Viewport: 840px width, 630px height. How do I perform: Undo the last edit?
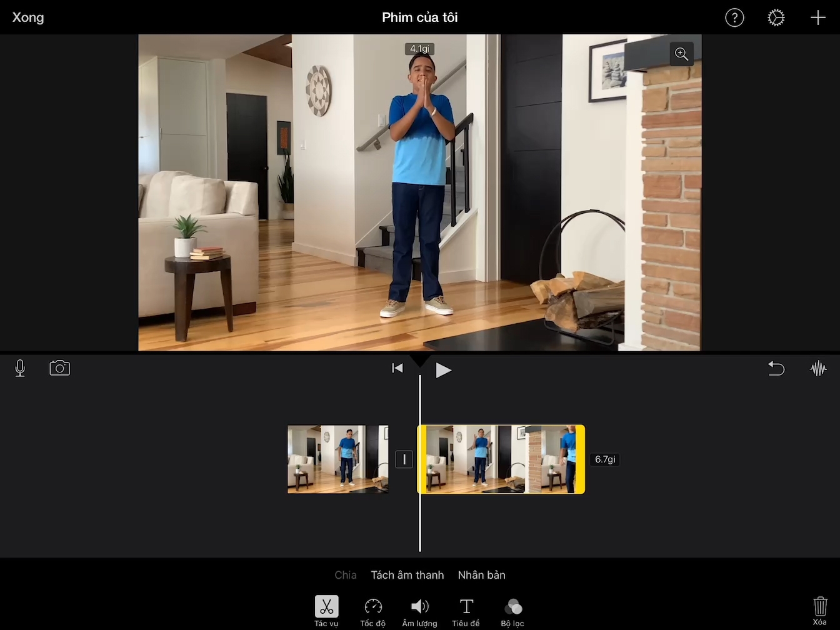776,368
